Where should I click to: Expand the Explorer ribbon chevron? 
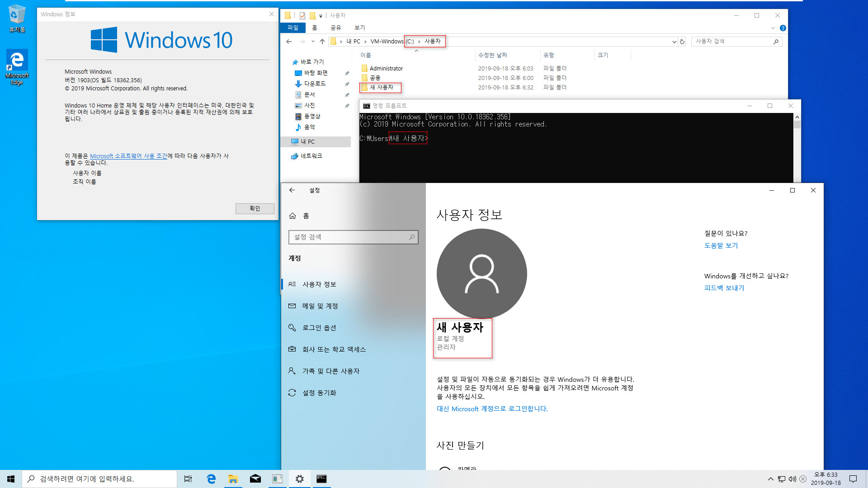(x=773, y=28)
